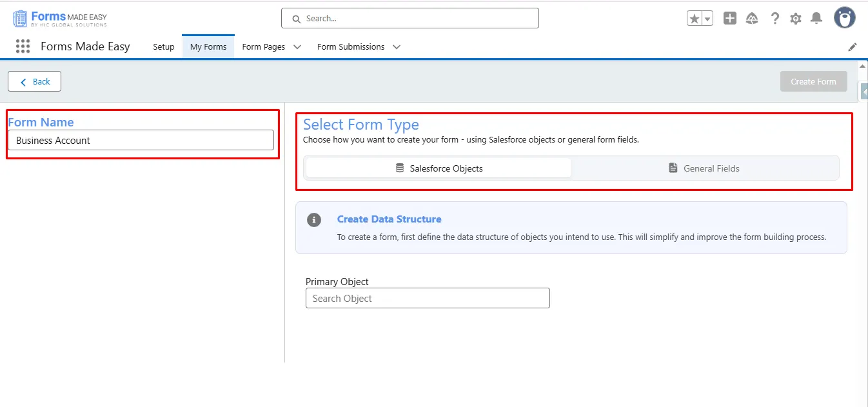Open the App Launcher grid icon

pyautogui.click(x=23, y=46)
